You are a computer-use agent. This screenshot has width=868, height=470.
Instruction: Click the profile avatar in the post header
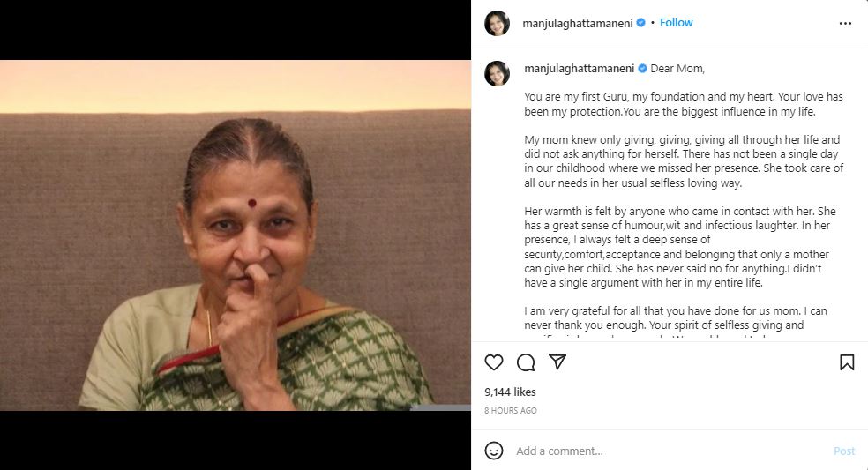click(497, 23)
